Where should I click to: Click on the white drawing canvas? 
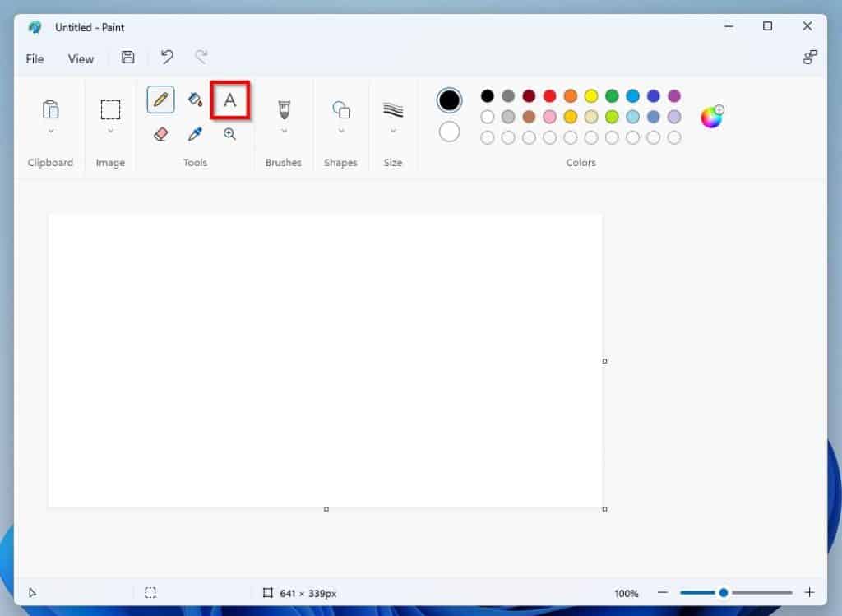[x=325, y=360]
